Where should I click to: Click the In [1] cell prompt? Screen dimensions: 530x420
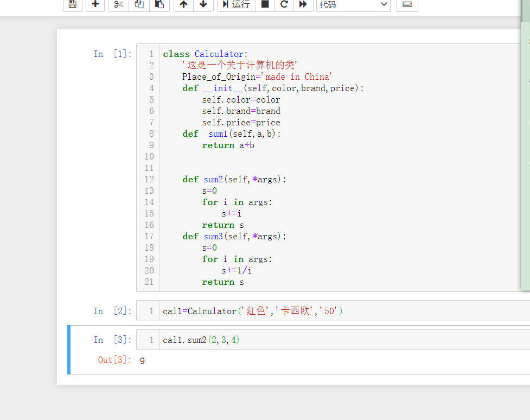(x=112, y=54)
